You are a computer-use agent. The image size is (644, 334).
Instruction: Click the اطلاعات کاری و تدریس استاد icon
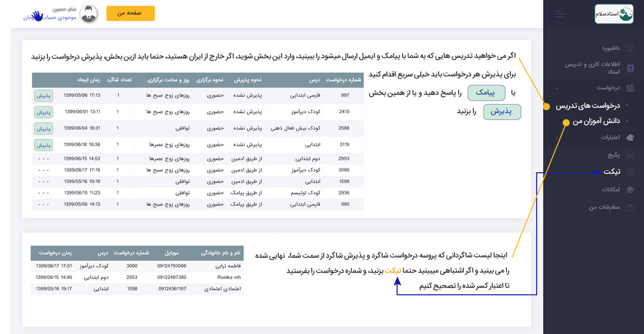tap(631, 68)
